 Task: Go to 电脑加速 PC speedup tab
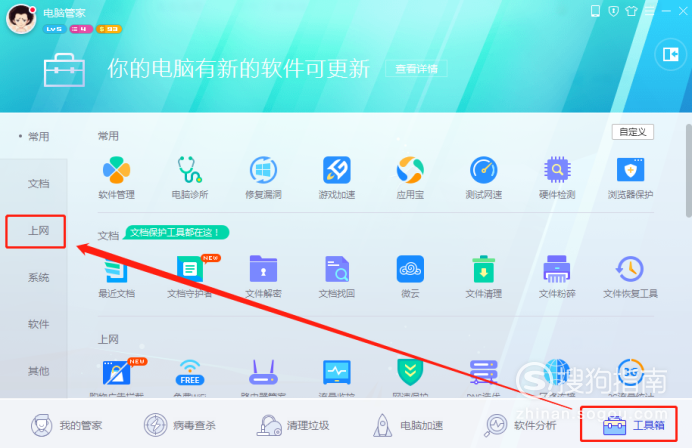(407, 425)
